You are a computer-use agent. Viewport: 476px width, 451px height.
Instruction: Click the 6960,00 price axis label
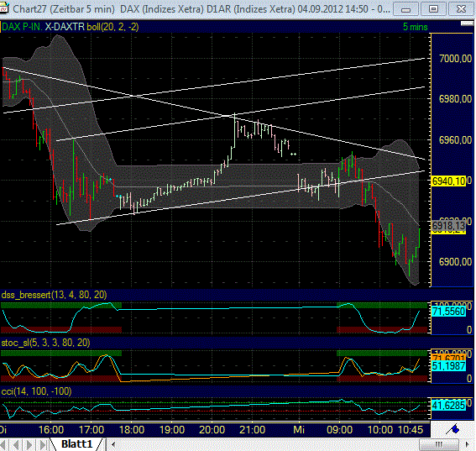pos(455,139)
